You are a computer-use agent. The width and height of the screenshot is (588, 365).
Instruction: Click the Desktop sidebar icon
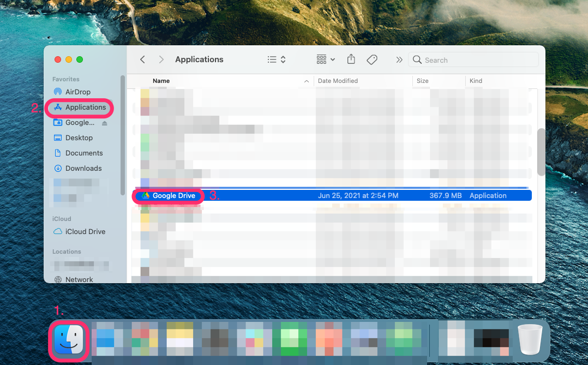point(58,137)
